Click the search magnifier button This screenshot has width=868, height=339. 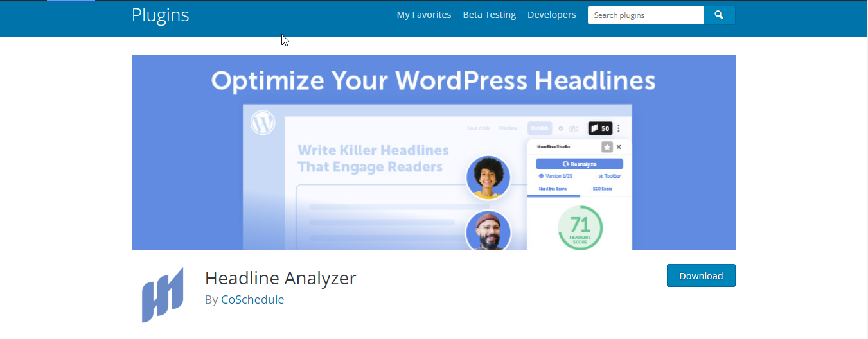tap(719, 15)
